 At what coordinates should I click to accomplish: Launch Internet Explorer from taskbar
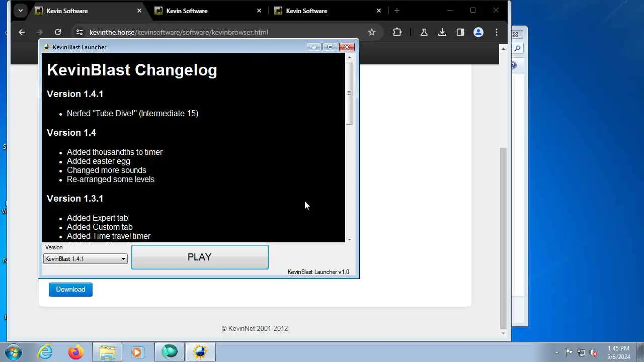pyautogui.click(x=45, y=352)
